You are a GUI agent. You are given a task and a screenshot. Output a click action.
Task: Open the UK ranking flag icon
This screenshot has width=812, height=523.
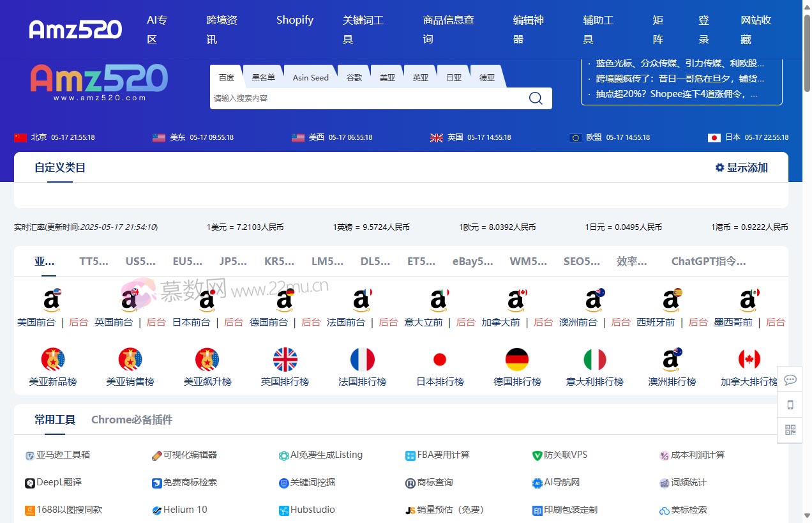[x=285, y=360]
